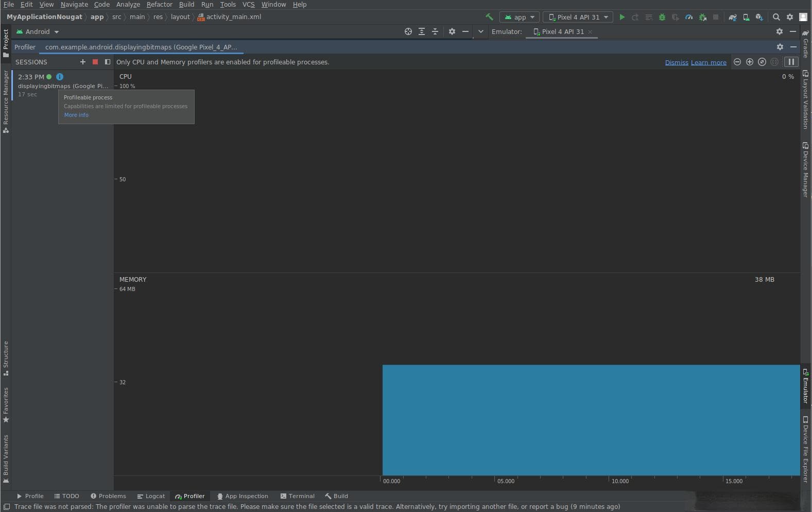Toggle the Structure side tab
Image resolution: width=812 pixels, height=512 pixels.
point(6,358)
